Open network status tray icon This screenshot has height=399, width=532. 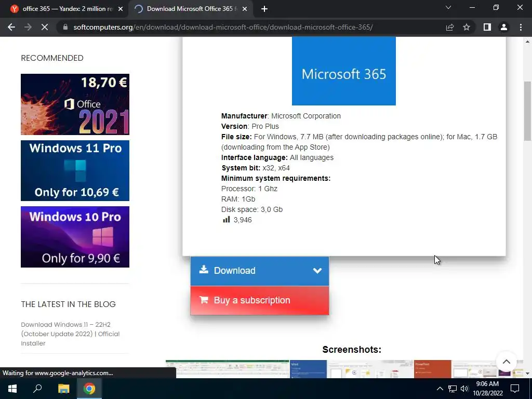point(453,389)
